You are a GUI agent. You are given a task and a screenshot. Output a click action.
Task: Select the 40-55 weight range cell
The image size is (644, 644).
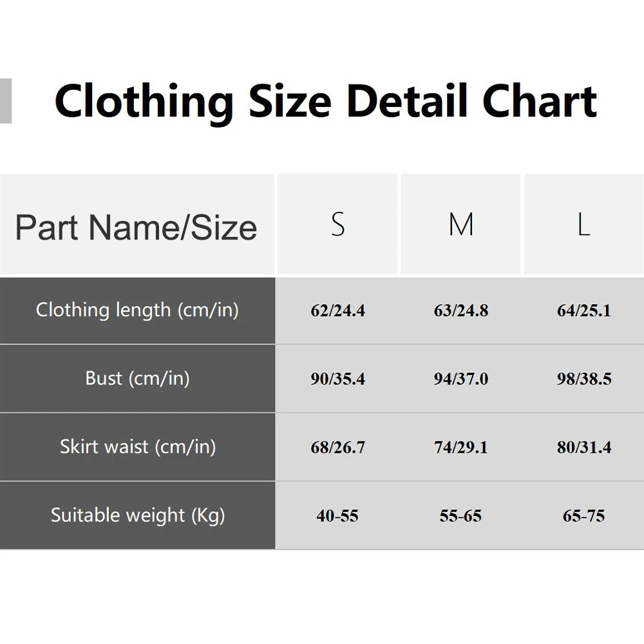point(337,516)
